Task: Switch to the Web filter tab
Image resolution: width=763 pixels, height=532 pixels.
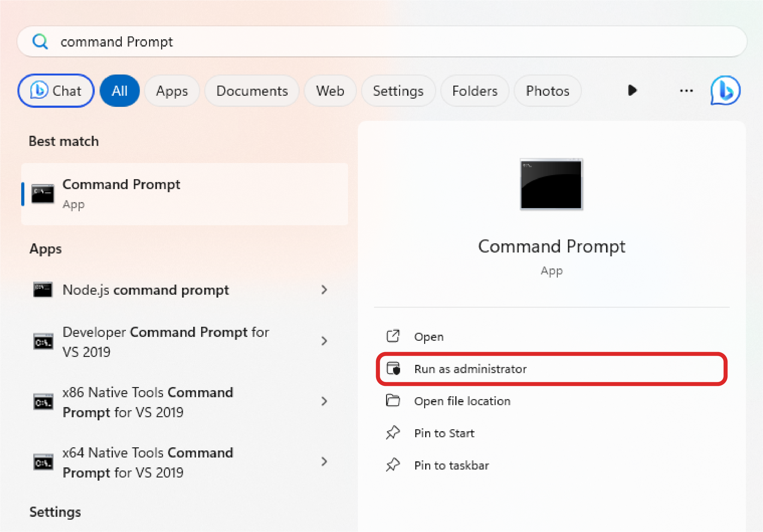Action: coord(330,91)
